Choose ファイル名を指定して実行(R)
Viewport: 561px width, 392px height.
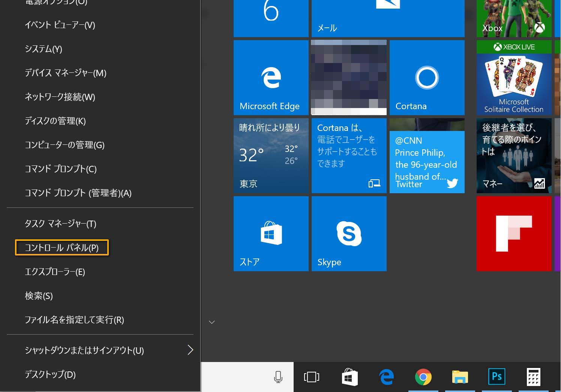100,320
